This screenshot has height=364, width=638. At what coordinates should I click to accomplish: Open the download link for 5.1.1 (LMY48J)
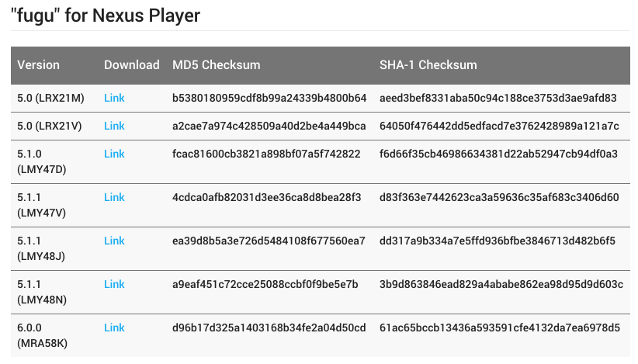114,241
